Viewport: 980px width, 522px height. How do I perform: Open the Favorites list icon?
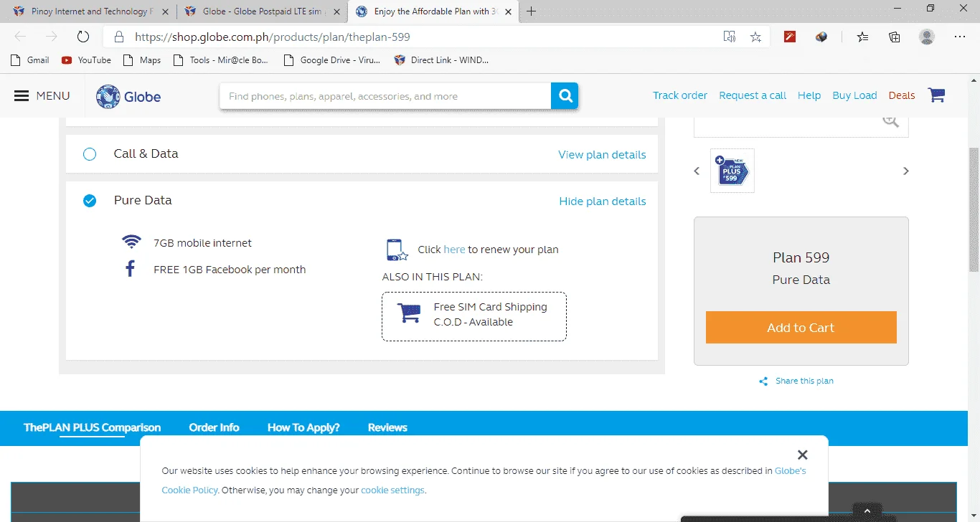[862, 37]
